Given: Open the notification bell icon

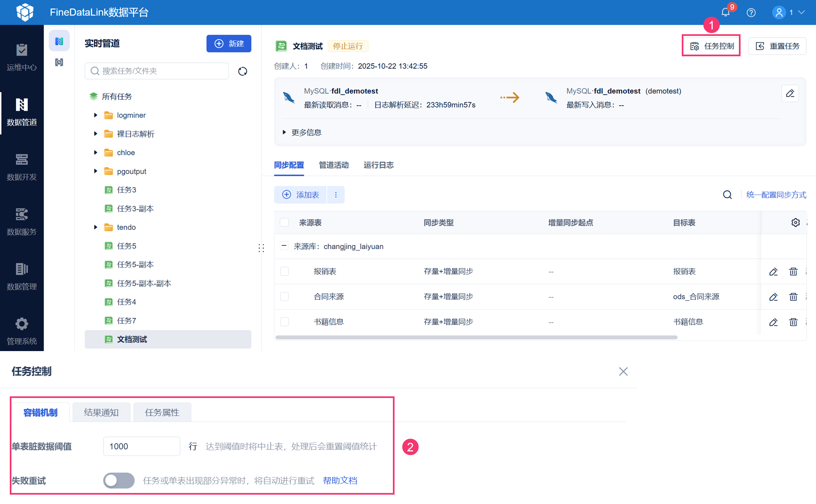Looking at the screenshot, I should [x=725, y=12].
